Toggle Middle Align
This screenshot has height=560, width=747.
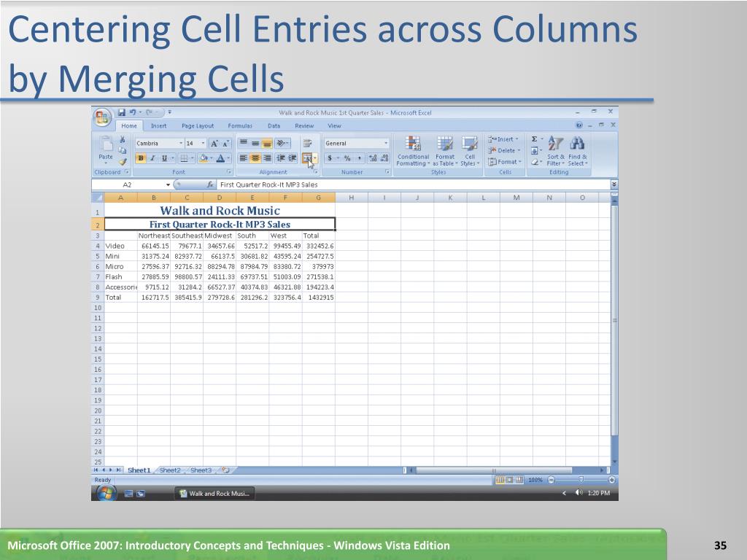(255, 143)
